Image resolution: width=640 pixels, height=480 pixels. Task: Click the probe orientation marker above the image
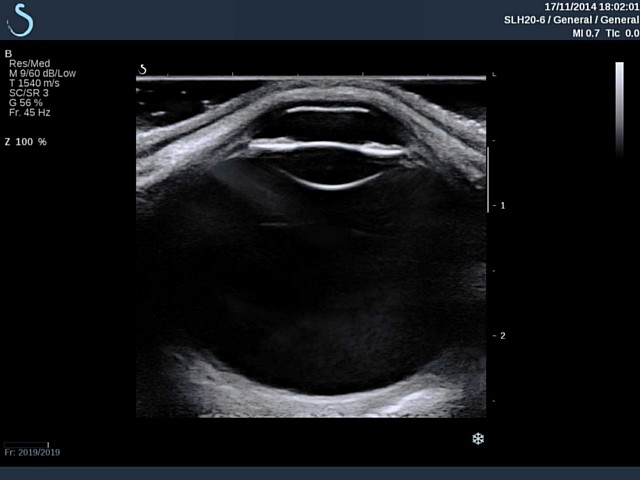(x=142, y=69)
